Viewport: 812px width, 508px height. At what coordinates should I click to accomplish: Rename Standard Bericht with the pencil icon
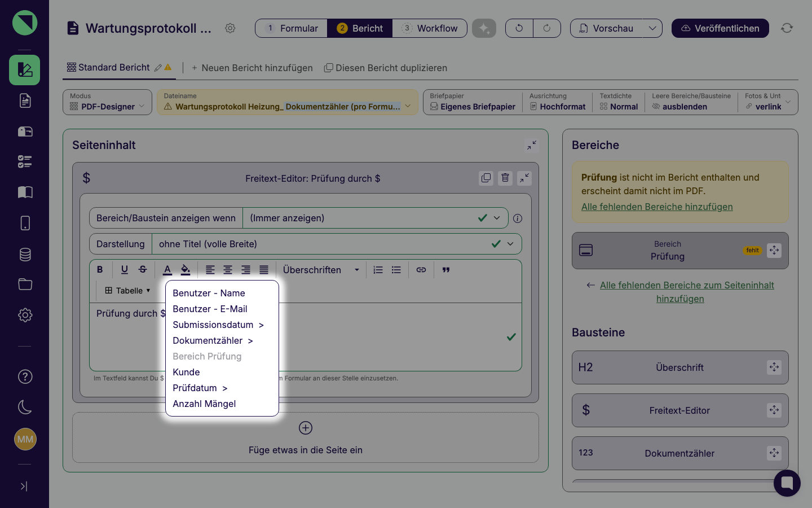(x=158, y=68)
